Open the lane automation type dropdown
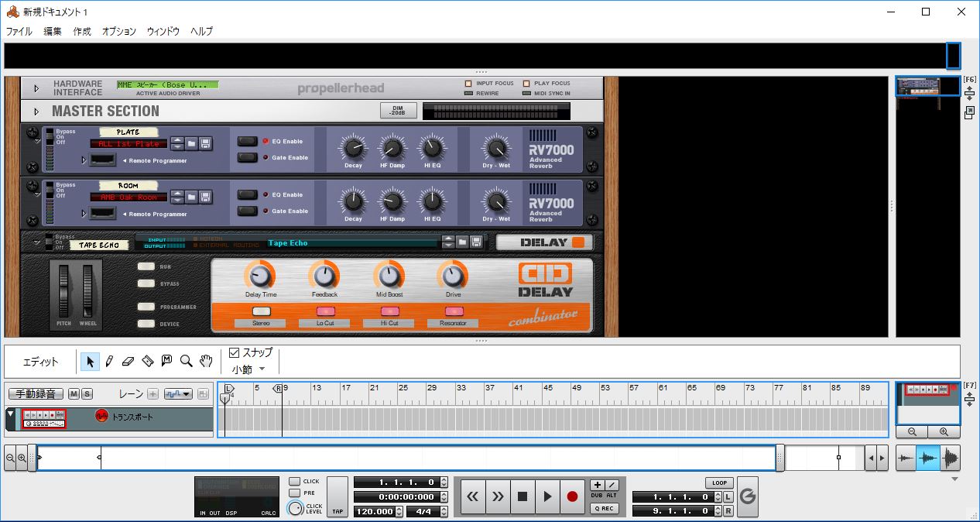Image resolution: width=980 pixels, height=522 pixels. (177, 394)
